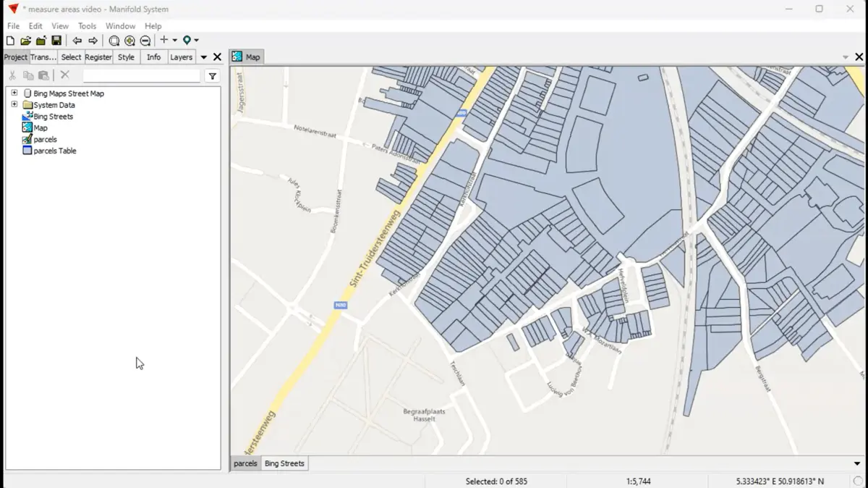
Task: Expand the System Data folder node
Action: click(14, 104)
